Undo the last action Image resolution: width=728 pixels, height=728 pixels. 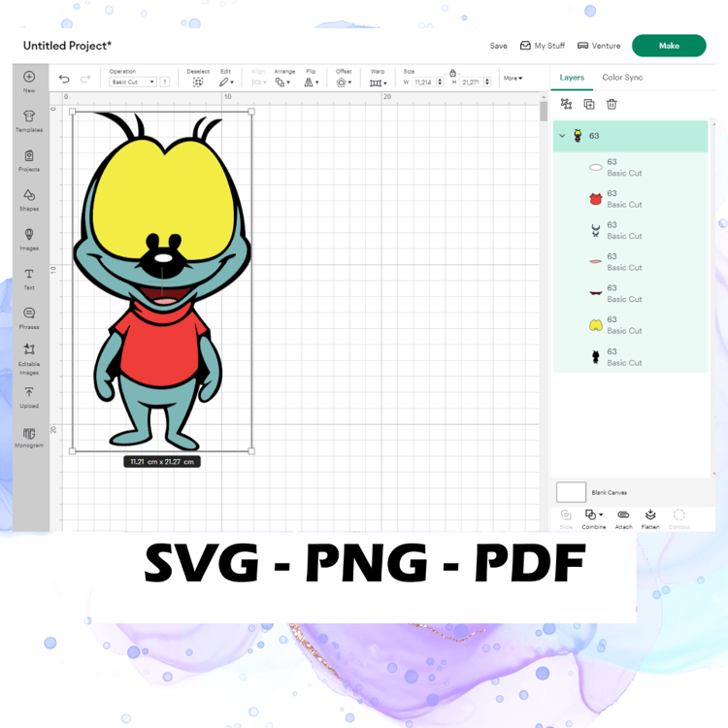(64, 79)
